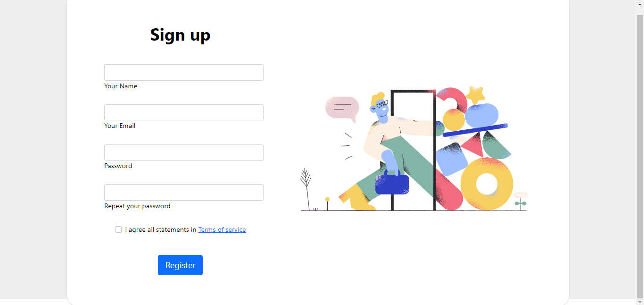
Task: Click the 'Your Email' label text
Action: 120,126
